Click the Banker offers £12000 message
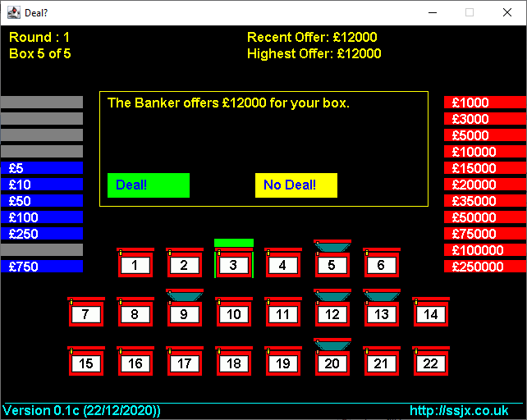The width and height of the screenshot is (527, 420). [x=228, y=103]
